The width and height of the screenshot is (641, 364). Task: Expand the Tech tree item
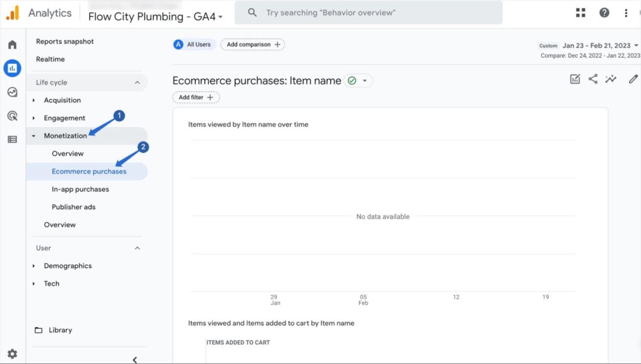34,284
